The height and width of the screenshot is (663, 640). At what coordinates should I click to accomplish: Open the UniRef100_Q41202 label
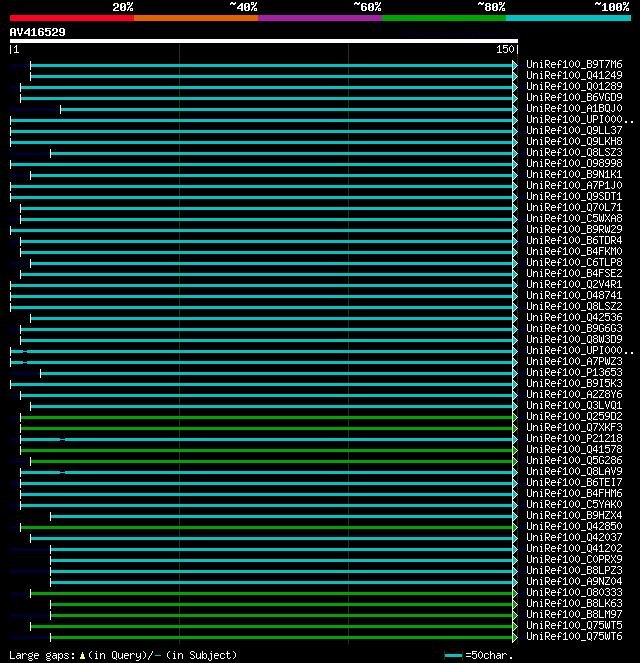pyautogui.click(x=574, y=548)
